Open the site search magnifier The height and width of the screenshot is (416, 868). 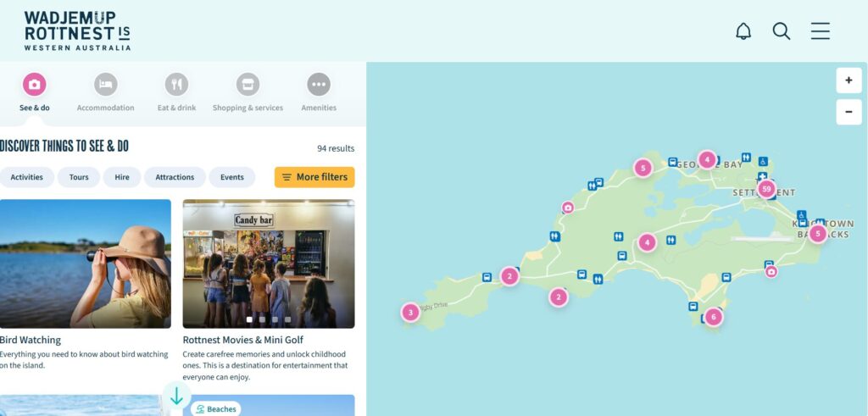coord(781,31)
